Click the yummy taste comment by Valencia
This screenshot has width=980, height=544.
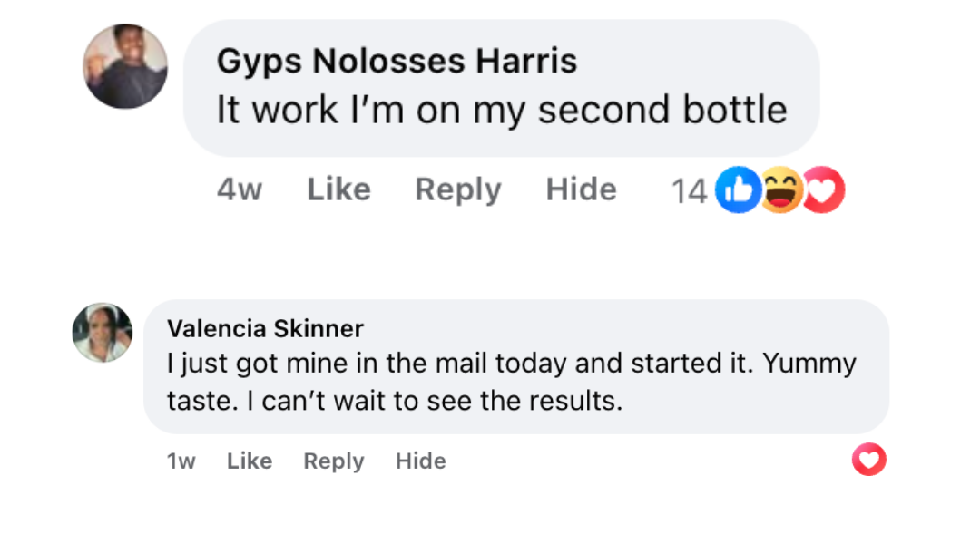(513, 381)
